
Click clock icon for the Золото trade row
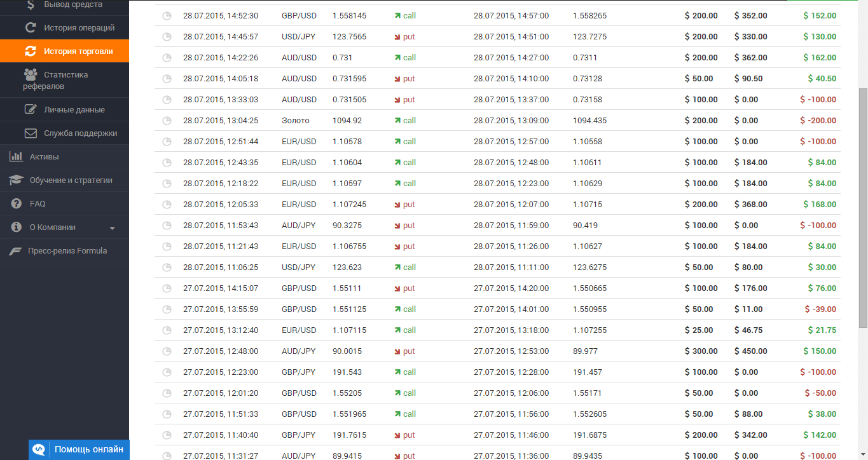pos(167,121)
